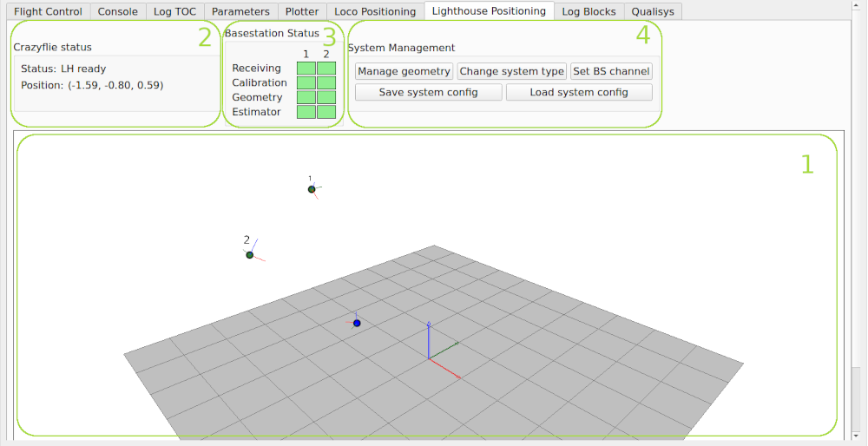Image resolution: width=868 pixels, height=446 pixels.
Task: Click base station 1 marker in 3D view
Action: point(312,189)
